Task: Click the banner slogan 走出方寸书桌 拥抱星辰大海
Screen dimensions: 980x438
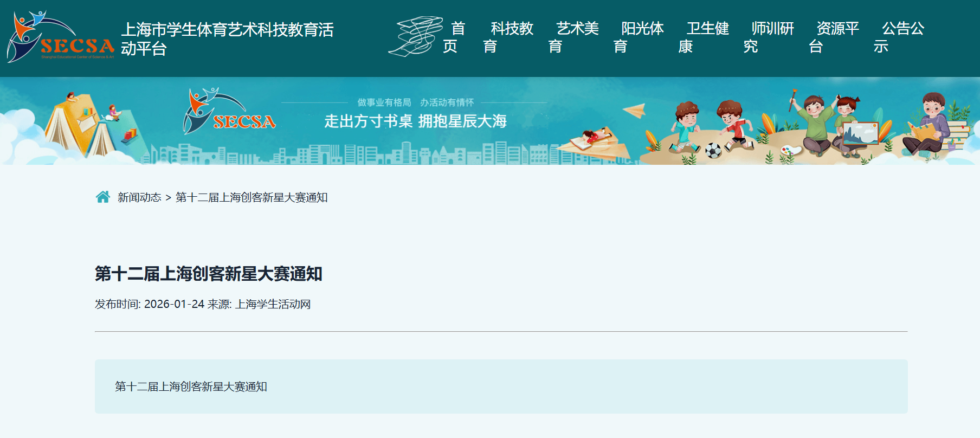Action: pyautogui.click(x=415, y=121)
